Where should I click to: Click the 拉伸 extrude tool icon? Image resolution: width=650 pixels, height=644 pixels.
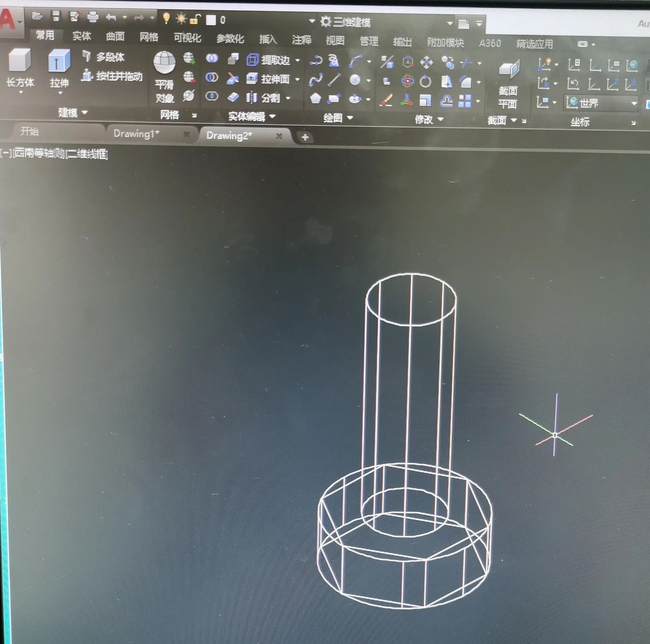(x=59, y=62)
